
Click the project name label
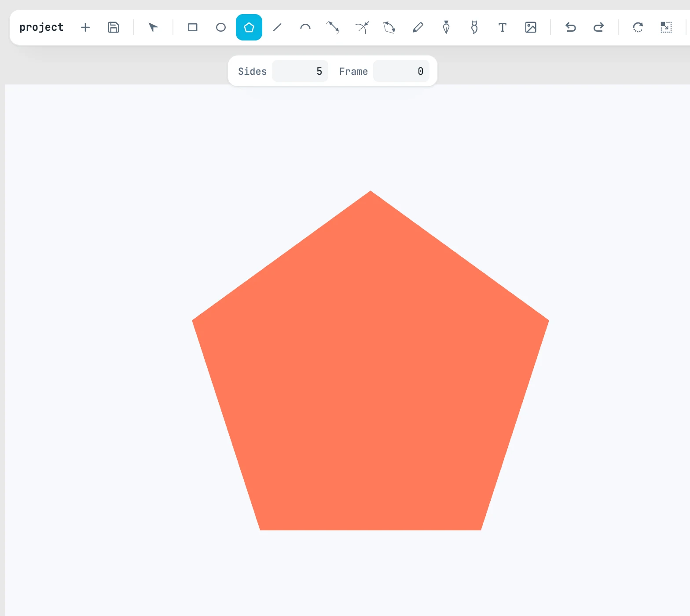41,27
